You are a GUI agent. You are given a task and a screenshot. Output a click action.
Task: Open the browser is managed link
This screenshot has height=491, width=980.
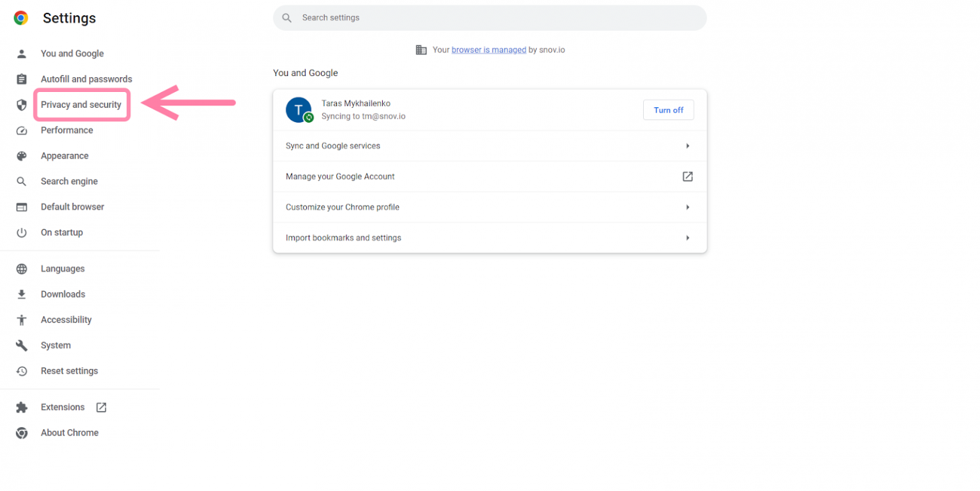tap(489, 49)
